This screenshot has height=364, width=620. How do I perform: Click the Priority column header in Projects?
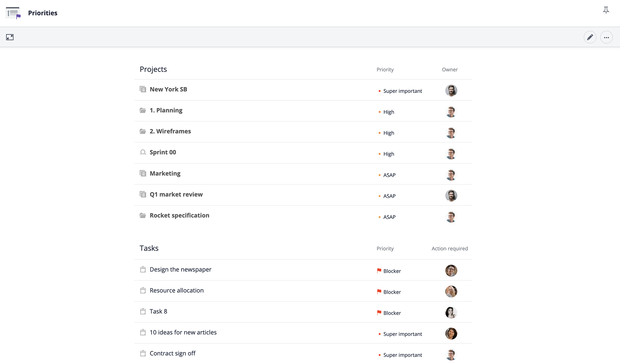click(385, 69)
